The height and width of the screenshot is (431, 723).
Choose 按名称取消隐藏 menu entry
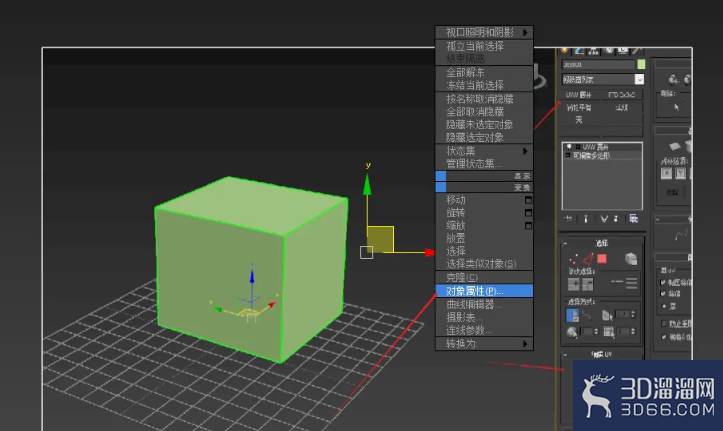pos(484,99)
